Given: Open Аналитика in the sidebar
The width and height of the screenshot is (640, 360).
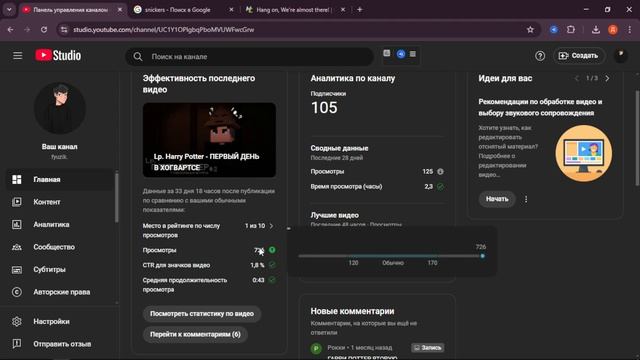Looking at the screenshot, I should click(x=60, y=224).
